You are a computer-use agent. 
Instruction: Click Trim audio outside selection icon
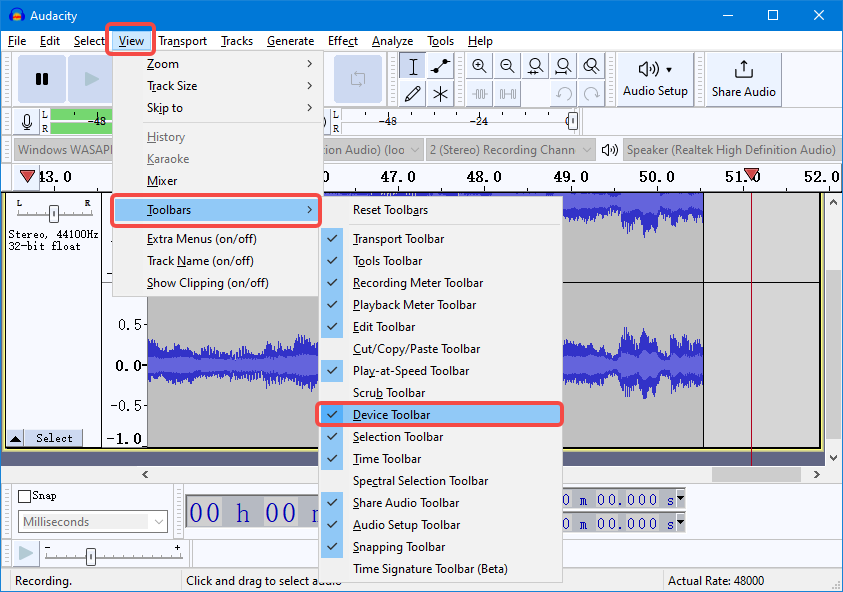click(x=479, y=94)
